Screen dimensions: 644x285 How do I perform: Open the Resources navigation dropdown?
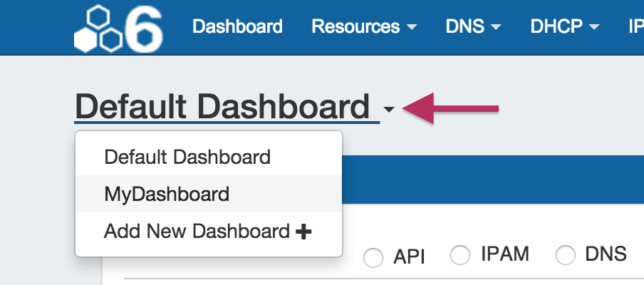click(x=363, y=27)
